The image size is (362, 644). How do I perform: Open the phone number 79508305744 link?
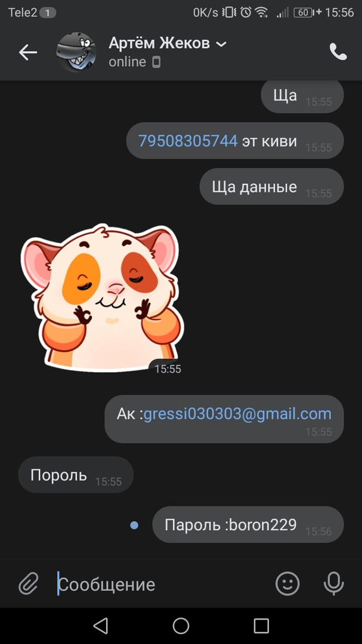pos(188,141)
